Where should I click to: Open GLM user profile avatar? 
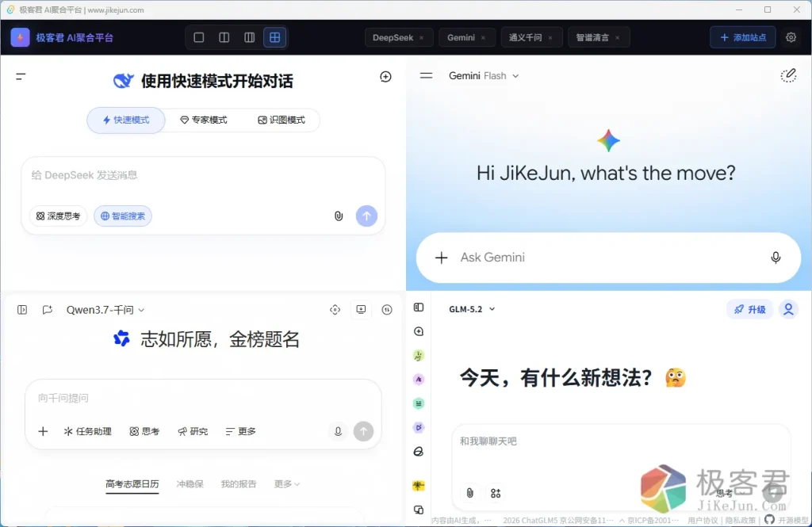[788, 309]
